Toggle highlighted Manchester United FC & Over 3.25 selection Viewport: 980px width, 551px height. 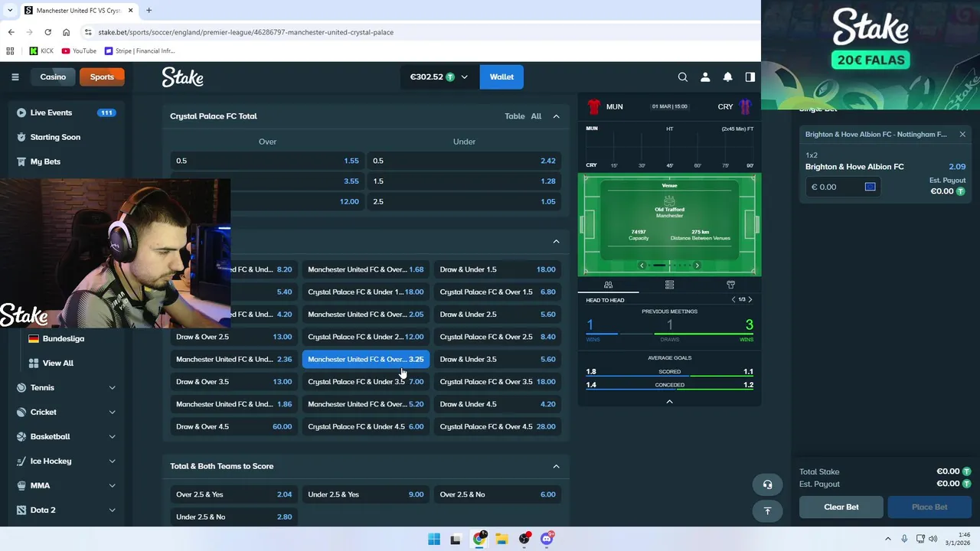(365, 359)
